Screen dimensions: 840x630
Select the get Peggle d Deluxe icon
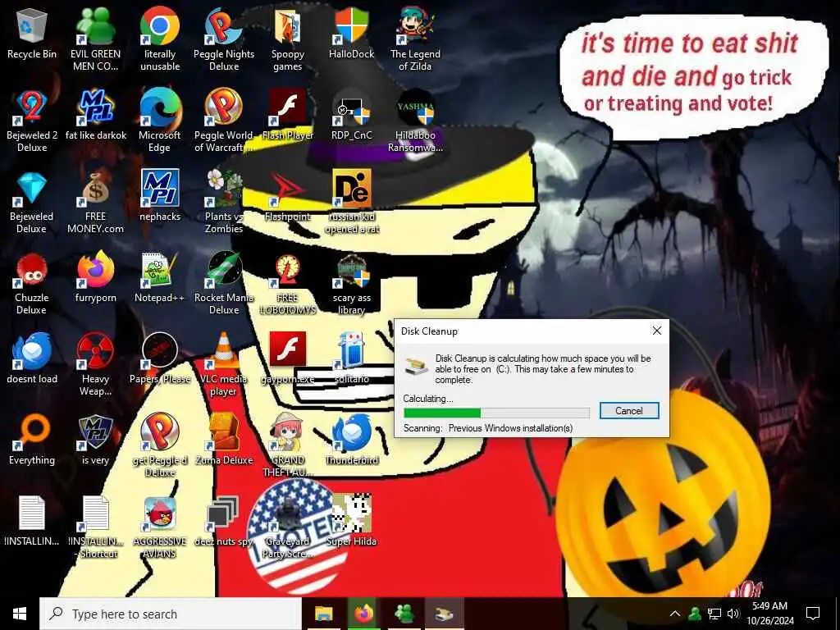pyautogui.click(x=160, y=431)
